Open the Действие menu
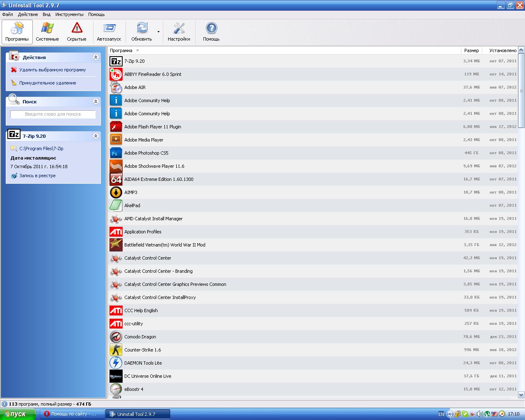Screen dimensions: 525x420 point(28,14)
